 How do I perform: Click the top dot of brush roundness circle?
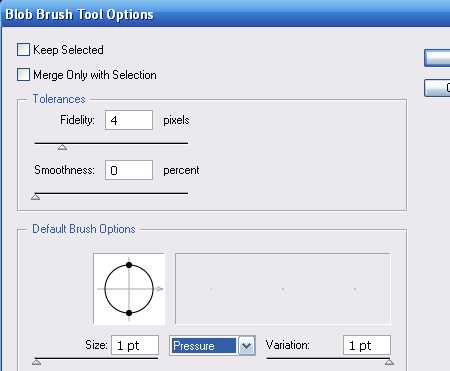click(129, 265)
